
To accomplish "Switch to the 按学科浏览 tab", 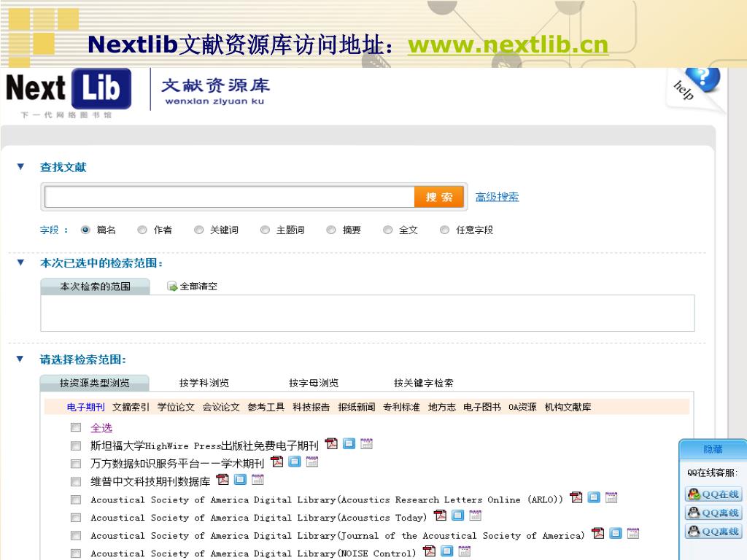I will [x=204, y=383].
